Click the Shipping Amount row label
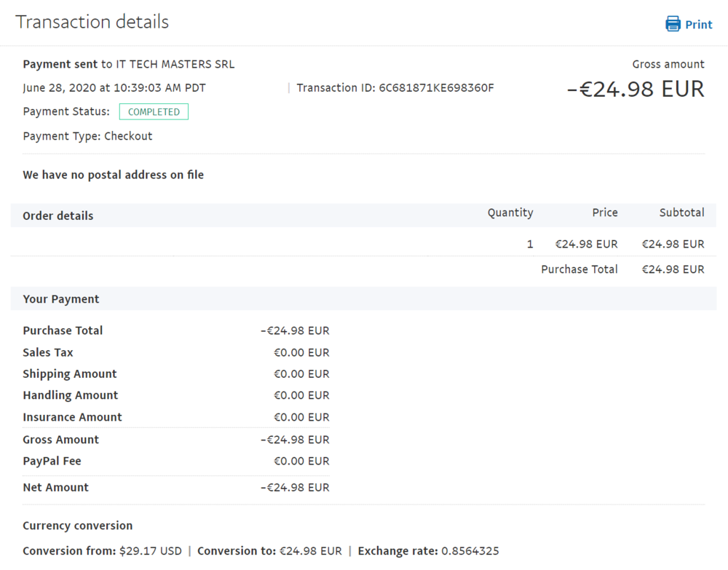The width and height of the screenshot is (728, 570). [x=70, y=374]
